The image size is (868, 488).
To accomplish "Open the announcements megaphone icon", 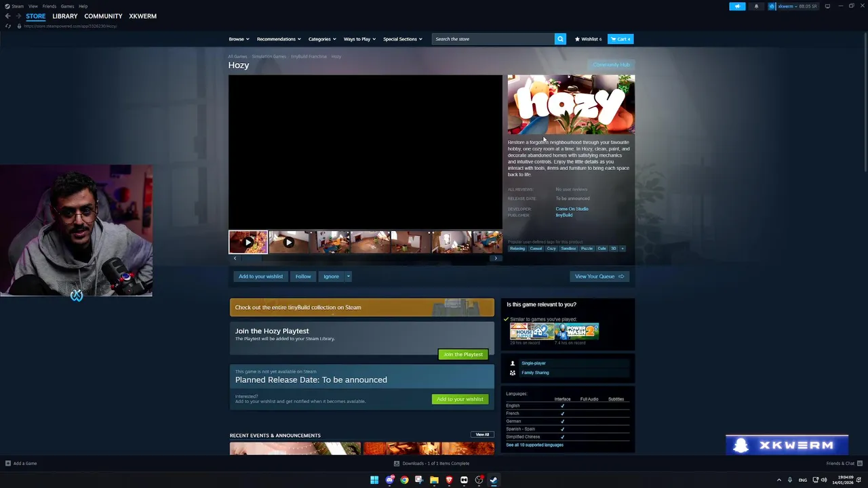I will [x=737, y=6].
